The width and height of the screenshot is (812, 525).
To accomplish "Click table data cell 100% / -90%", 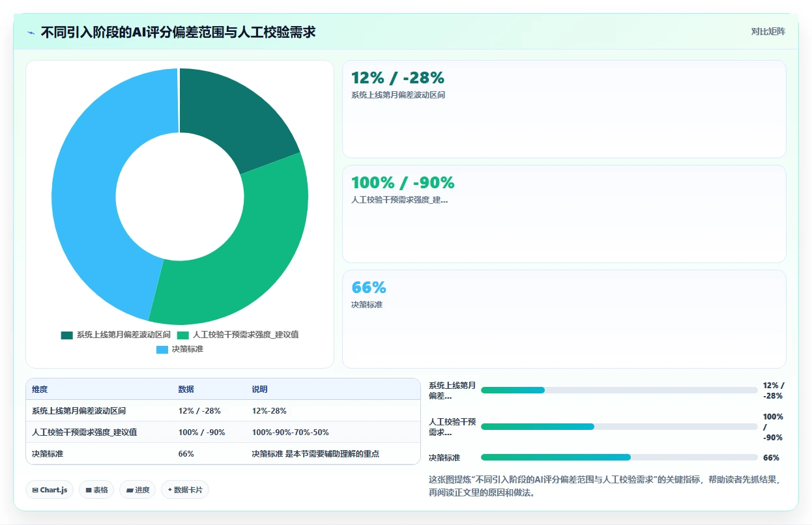I will click(201, 433).
